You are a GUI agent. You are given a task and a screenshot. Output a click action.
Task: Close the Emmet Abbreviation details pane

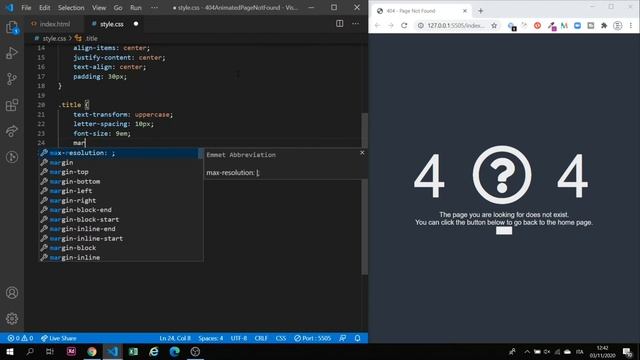pyautogui.click(x=362, y=153)
